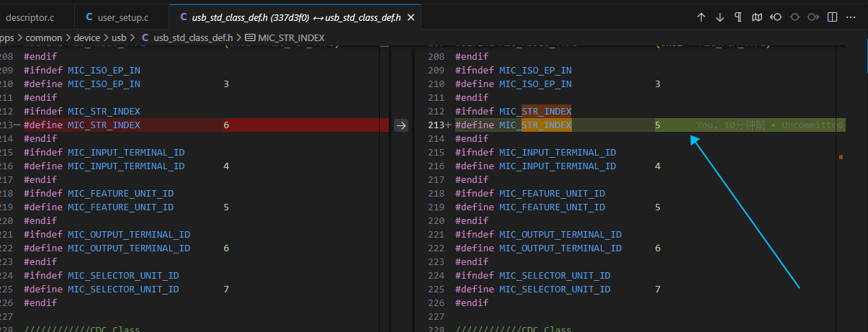Toggle collapse unchanged regions map icon
Screen dimensions: 868x332
[x=757, y=17]
